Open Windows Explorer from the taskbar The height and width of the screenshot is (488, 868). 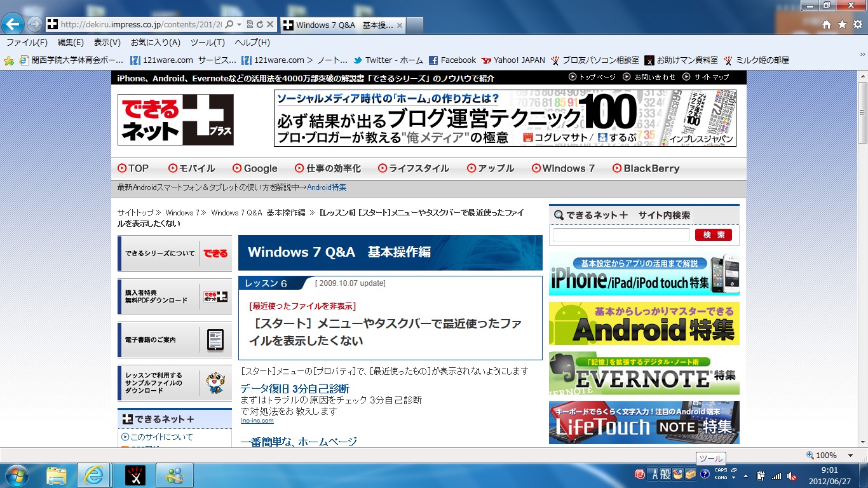point(56,475)
